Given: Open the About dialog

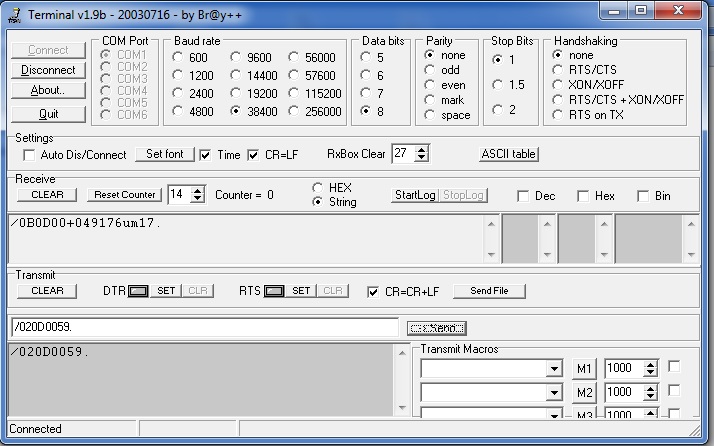Looking at the screenshot, I should (x=48, y=90).
